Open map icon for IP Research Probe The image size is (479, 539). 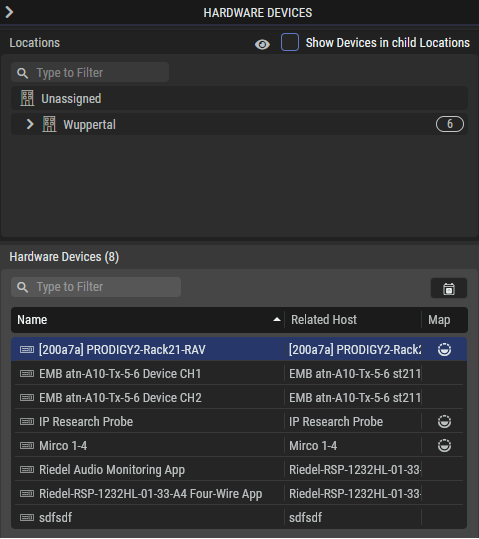444,421
